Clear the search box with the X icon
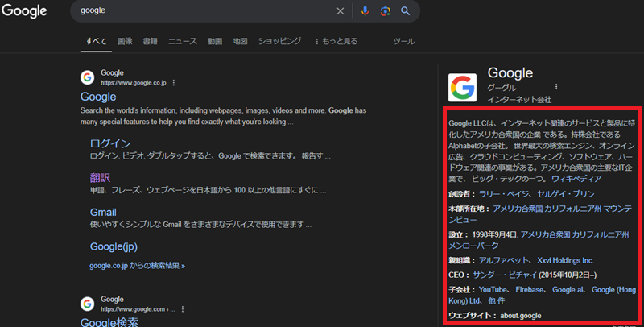 tap(340, 11)
